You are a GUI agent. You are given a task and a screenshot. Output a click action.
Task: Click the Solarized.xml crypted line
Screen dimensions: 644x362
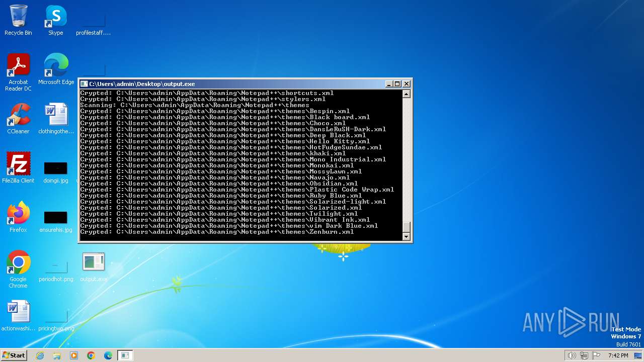click(221, 208)
